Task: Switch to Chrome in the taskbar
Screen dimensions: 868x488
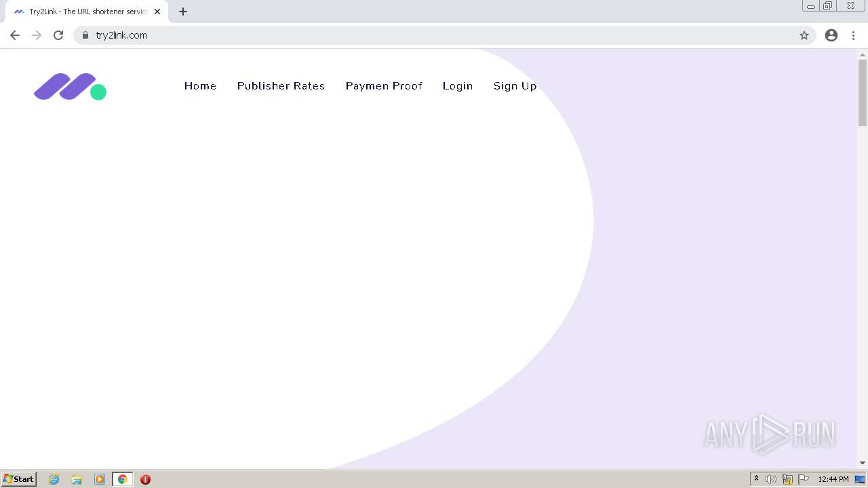Action: [x=122, y=479]
